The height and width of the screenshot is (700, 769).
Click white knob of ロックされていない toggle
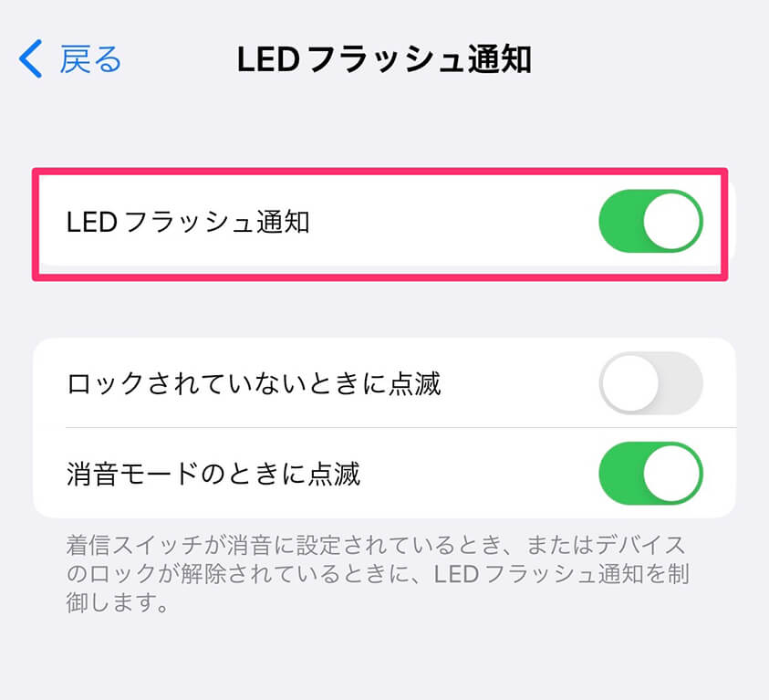pos(630,383)
